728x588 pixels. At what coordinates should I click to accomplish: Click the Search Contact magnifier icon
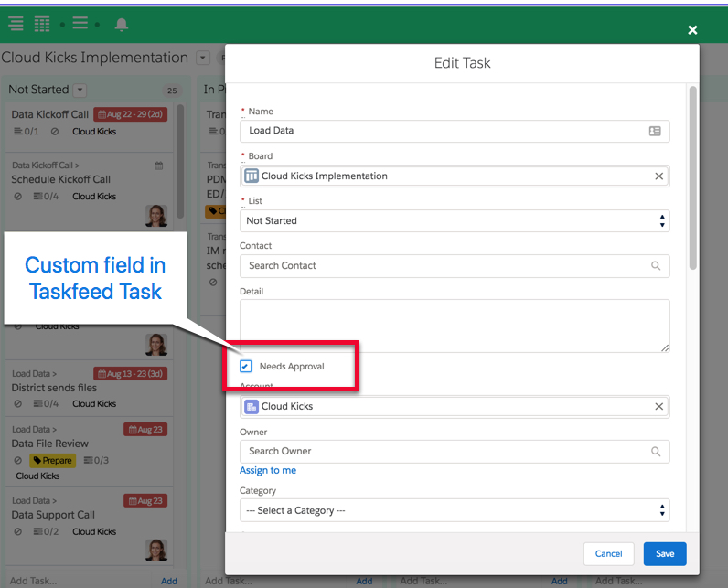click(x=656, y=266)
